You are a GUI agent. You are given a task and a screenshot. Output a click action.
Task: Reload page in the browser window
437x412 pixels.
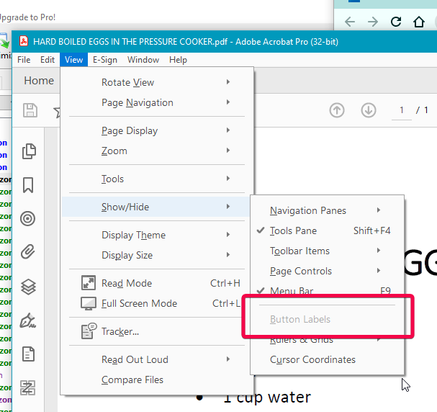pyautogui.click(x=396, y=22)
